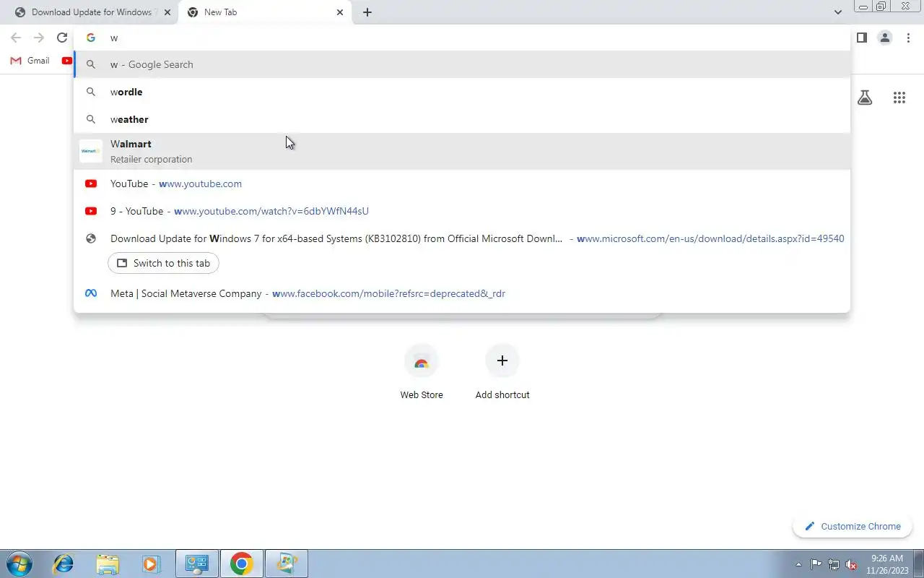Click search icon beside 'weather'
Screen dimensions: 924x578
point(91,119)
